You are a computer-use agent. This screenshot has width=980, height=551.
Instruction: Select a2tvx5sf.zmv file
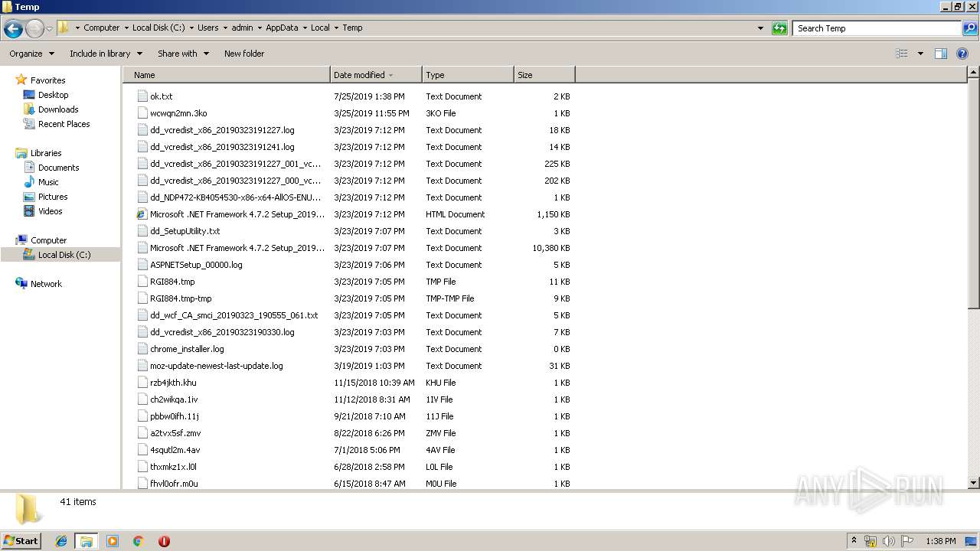175,433
